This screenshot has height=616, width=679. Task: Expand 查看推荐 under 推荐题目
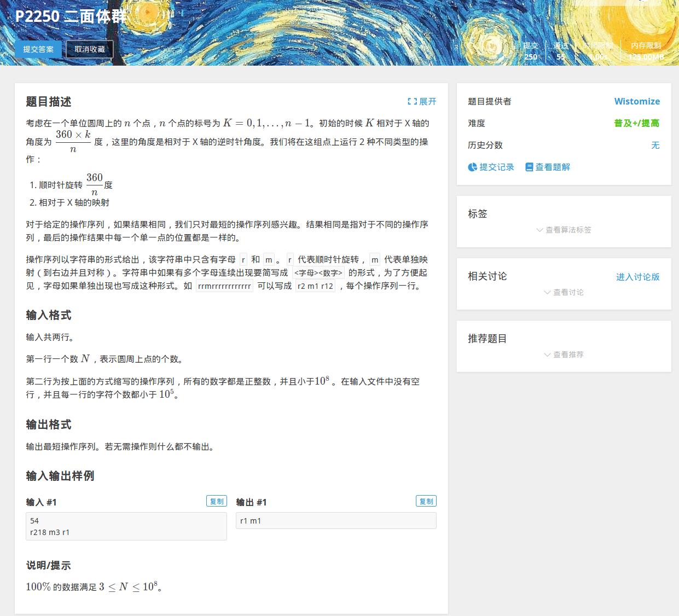click(564, 355)
